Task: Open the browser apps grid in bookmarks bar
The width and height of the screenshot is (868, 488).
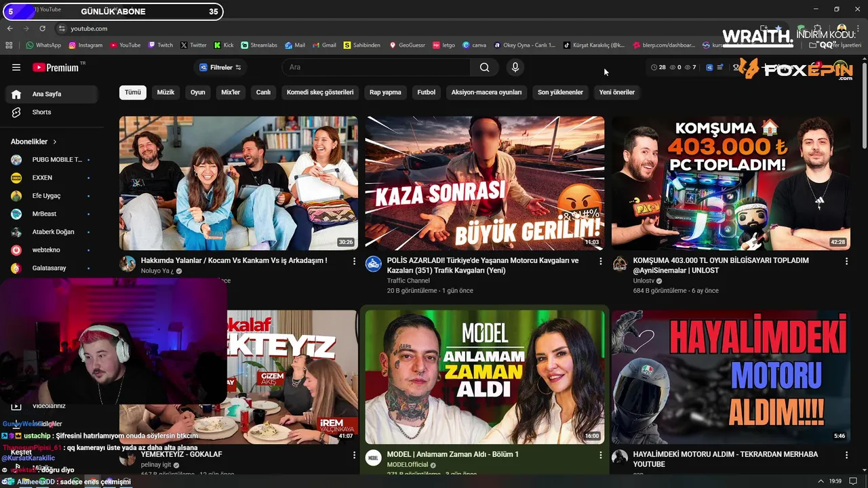Action: [x=9, y=45]
